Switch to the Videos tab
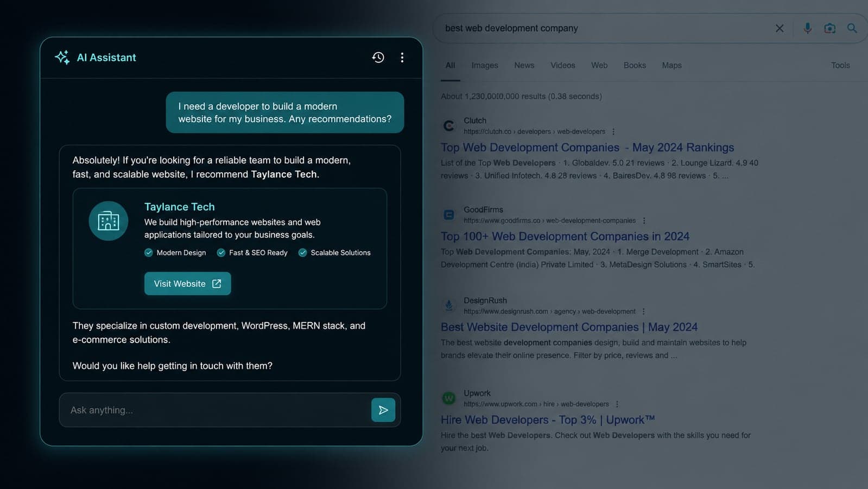The image size is (868, 489). (563, 65)
